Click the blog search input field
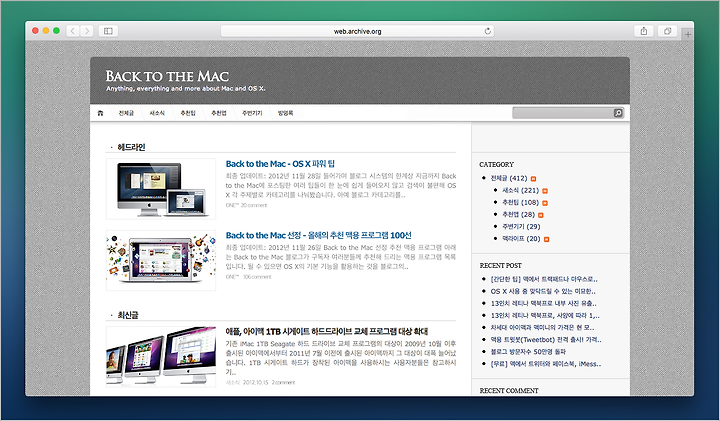The width and height of the screenshot is (720, 421). coord(563,113)
